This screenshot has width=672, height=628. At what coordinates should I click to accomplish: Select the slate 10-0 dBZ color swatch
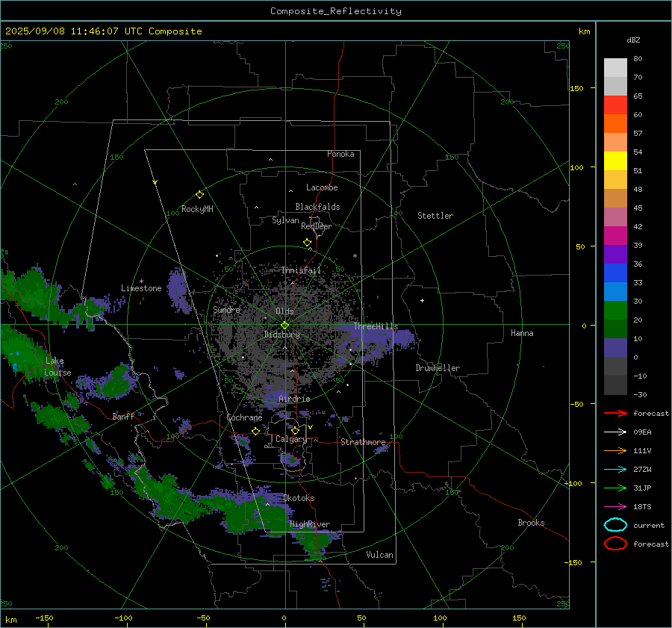click(x=615, y=348)
